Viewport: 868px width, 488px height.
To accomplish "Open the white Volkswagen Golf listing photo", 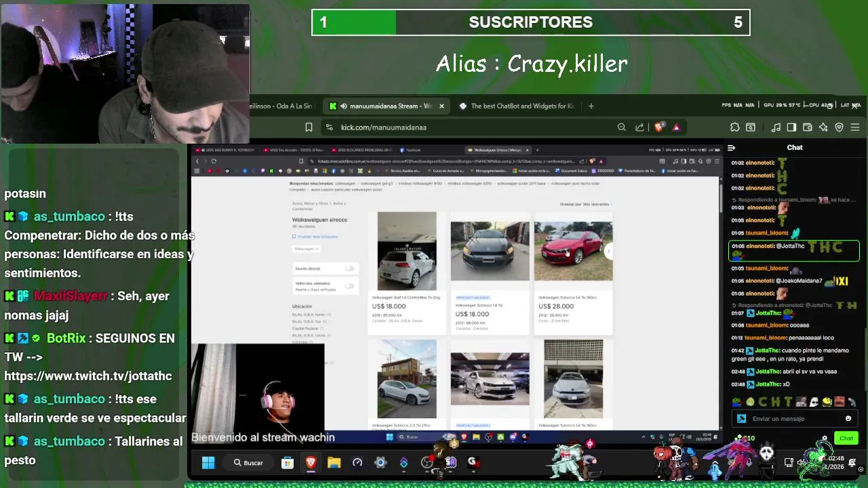I will [407, 251].
